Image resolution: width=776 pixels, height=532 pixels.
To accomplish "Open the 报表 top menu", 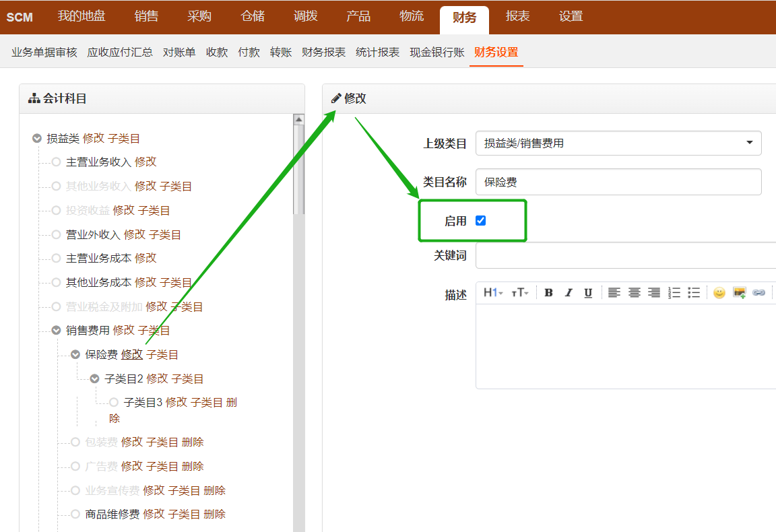I will coord(517,17).
